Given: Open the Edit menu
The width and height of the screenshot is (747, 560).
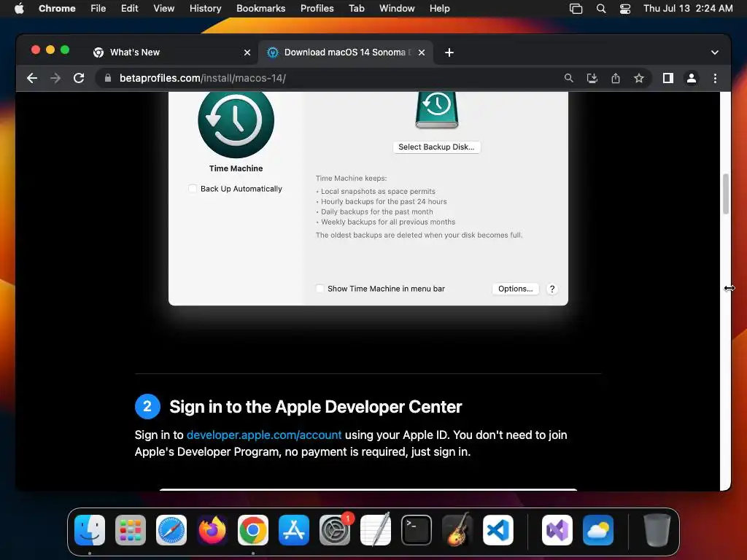Looking at the screenshot, I should click(x=129, y=8).
